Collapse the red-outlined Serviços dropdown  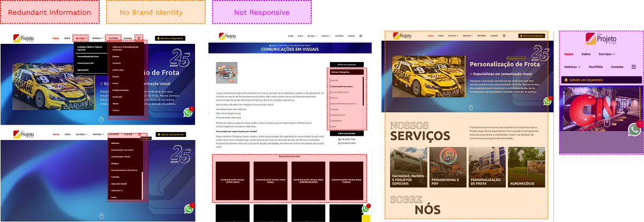(x=81, y=39)
